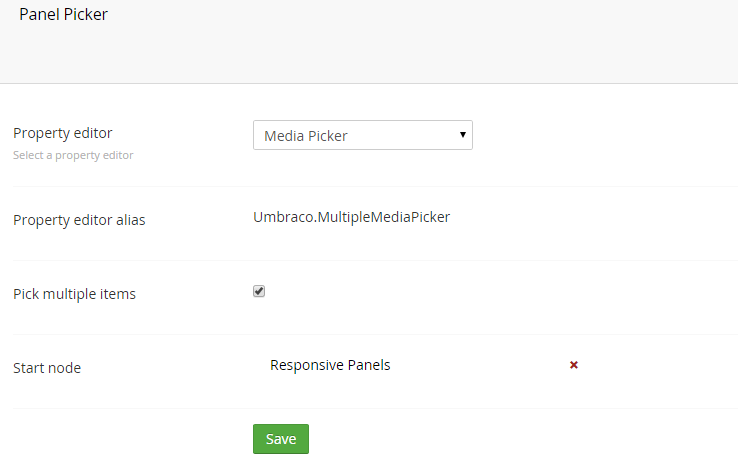This screenshot has height=474, width=738.
Task: Click the Property editor label
Action: 63,133
